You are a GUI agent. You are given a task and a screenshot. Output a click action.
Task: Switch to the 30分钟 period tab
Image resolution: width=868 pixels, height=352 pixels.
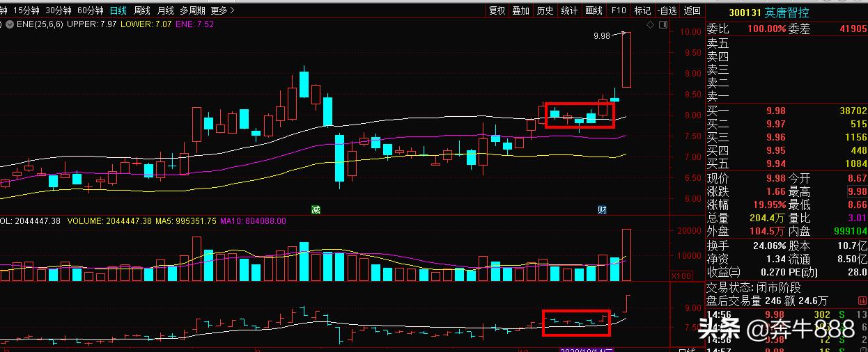pos(59,10)
